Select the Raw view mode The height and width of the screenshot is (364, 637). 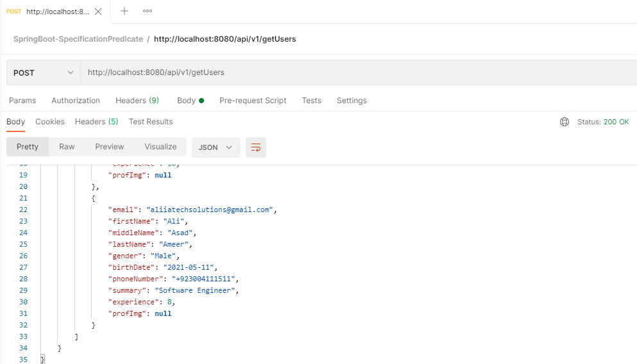point(67,147)
